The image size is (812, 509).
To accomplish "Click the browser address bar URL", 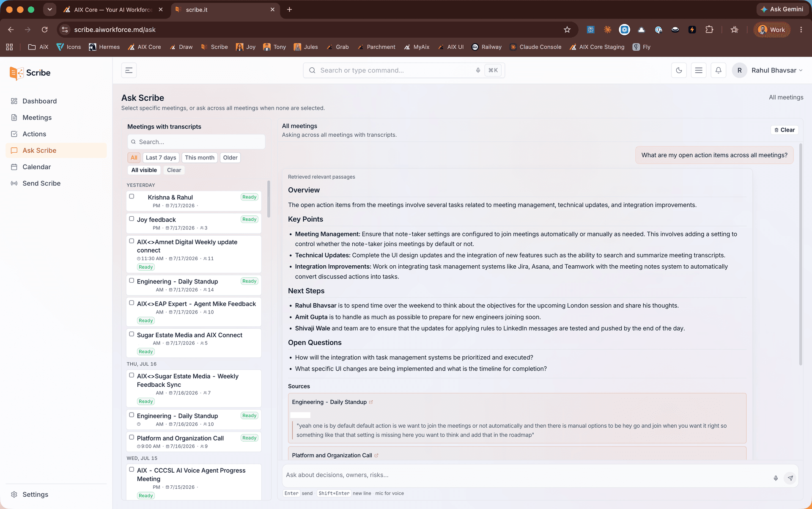I will (115, 30).
